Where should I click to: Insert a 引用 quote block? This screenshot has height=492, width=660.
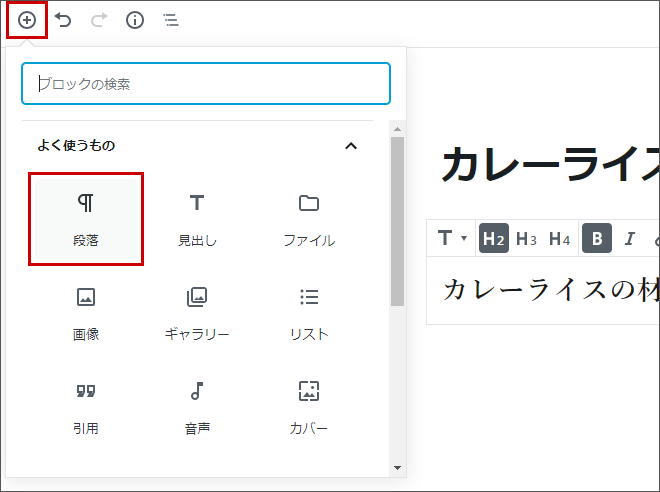coord(86,407)
